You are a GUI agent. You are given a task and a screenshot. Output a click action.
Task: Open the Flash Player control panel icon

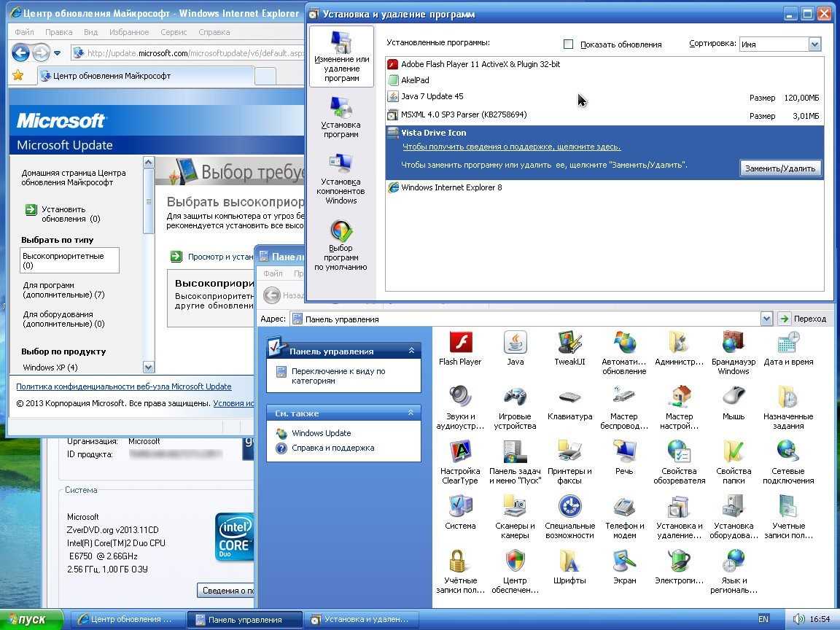coord(460,343)
